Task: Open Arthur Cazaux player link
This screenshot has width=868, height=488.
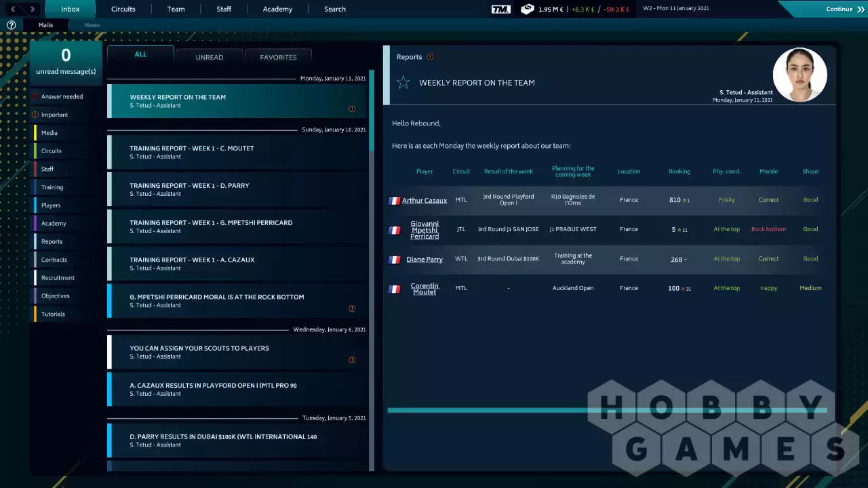Action: (x=425, y=201)
